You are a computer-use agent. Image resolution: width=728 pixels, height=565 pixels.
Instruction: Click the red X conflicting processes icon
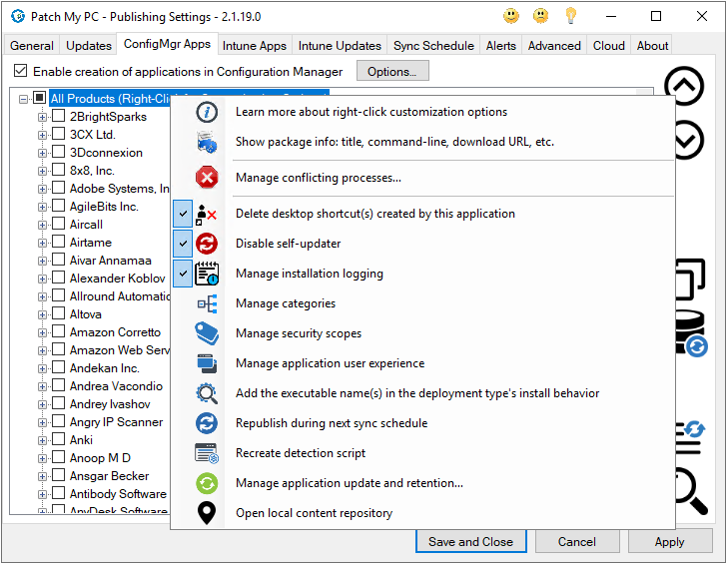click(x=207, y=178)
